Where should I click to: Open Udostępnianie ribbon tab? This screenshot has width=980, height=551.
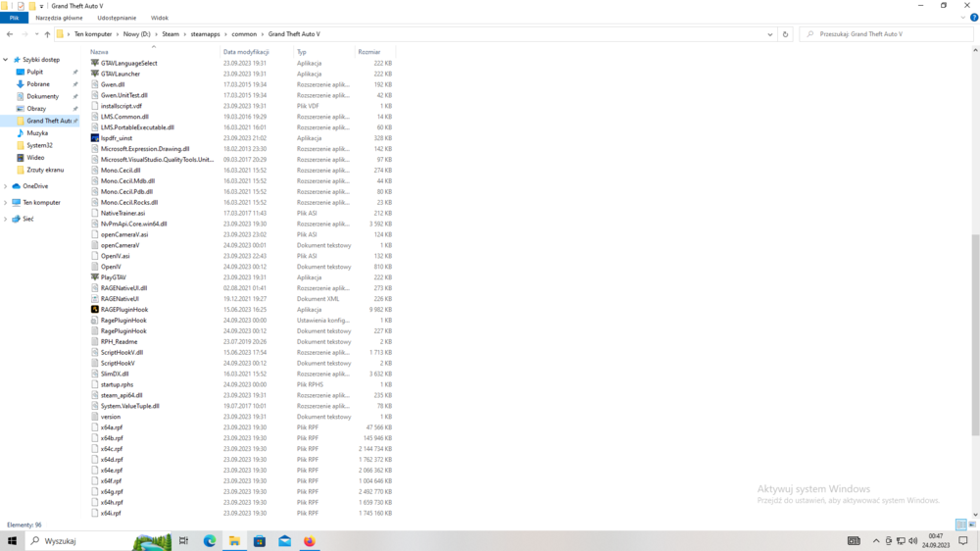click(117, 18)
